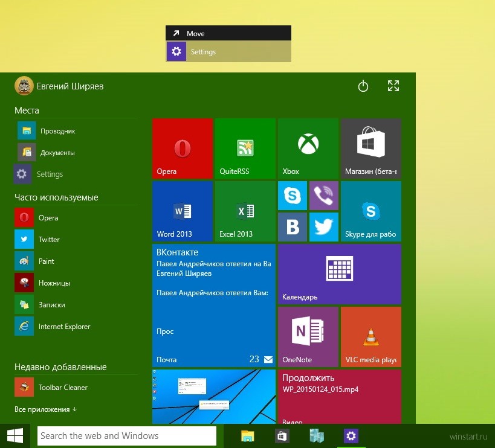Select Move in the popup menu
This screenshot has width=495, height=448.
[x=228, y=33]
